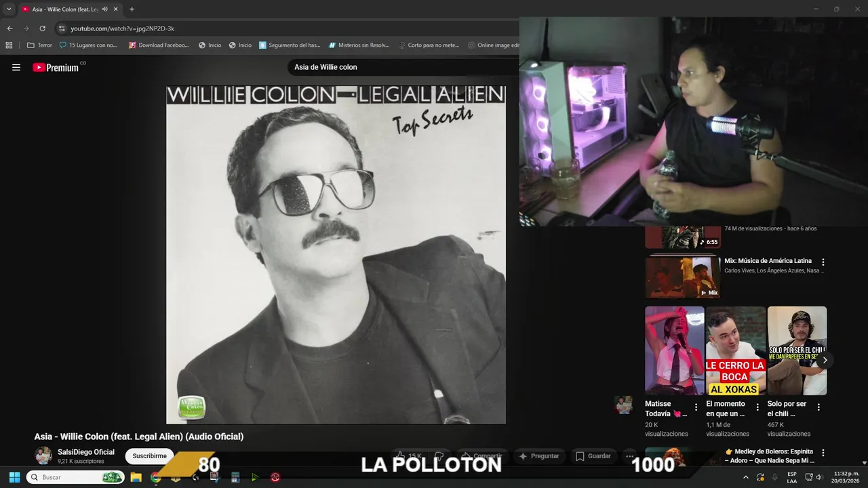
Task: Open Misterios sin Resolv... bookmark
Action: click(x=359, y=45)
